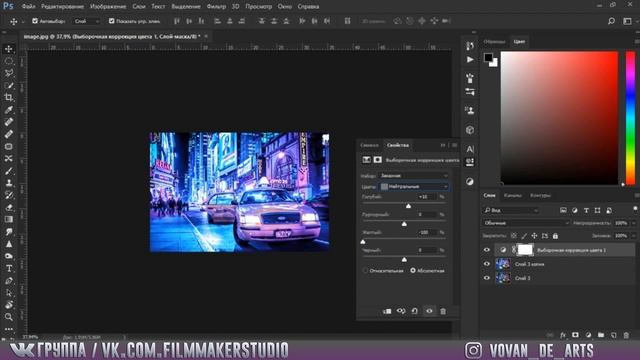Create new group folder in Layers panel
The image size is (640, 360).
pyautogui.click(x=601, y=335)
